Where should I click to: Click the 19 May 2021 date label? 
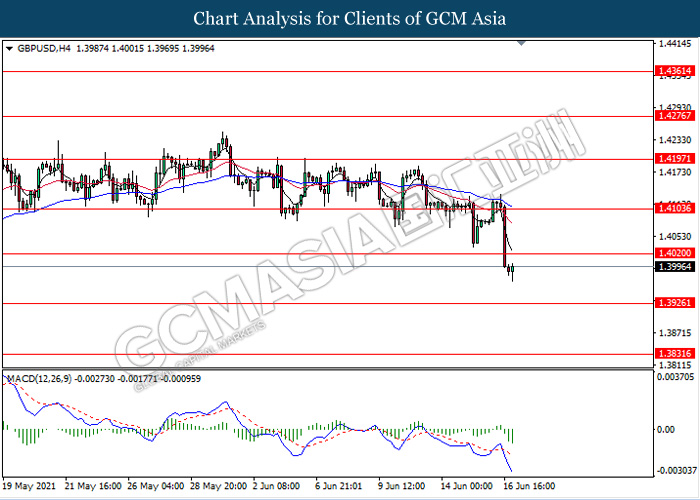pos(29,486)
